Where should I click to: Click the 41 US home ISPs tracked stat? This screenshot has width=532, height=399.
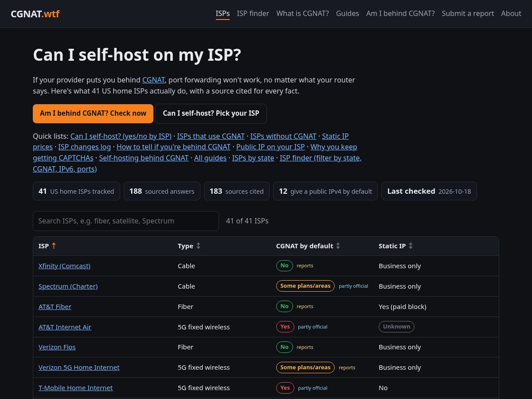76,191
